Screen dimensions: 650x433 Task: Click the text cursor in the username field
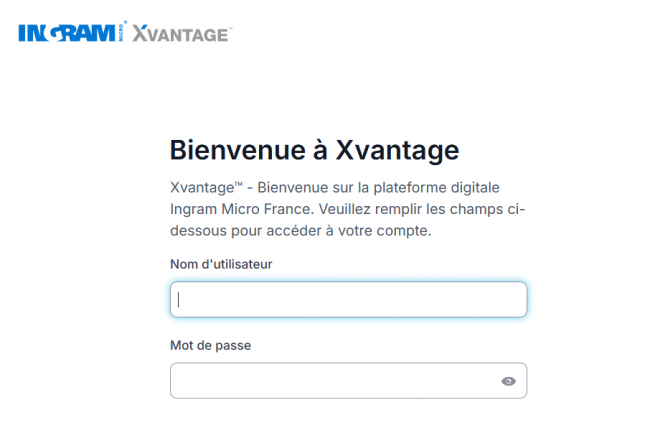pos(179,299)
